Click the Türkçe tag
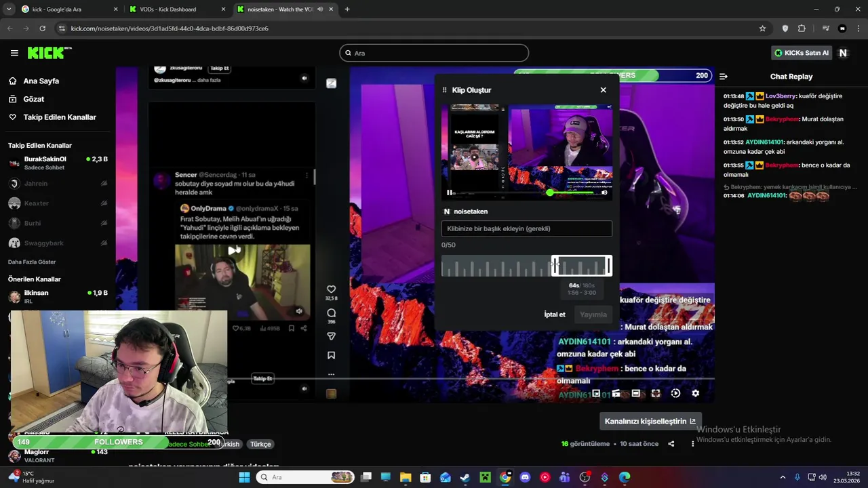This screenshot has width=868, height=488. pyautogui.click(x=260, y=444)
